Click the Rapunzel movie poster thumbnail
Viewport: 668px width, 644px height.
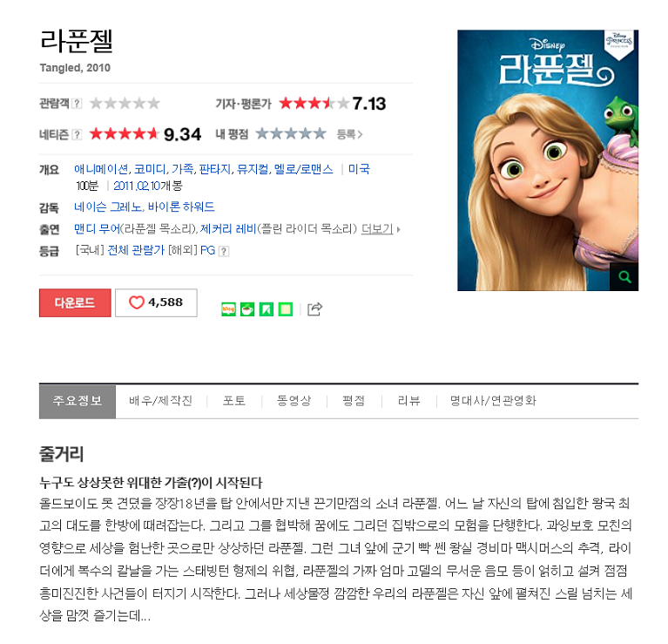pyautogui.click(x=548, y=160)
